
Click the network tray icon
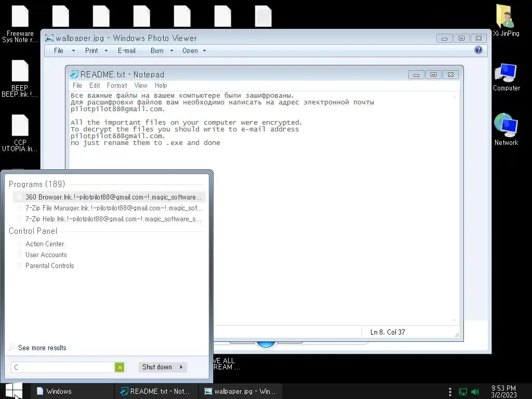click(463, 392)
